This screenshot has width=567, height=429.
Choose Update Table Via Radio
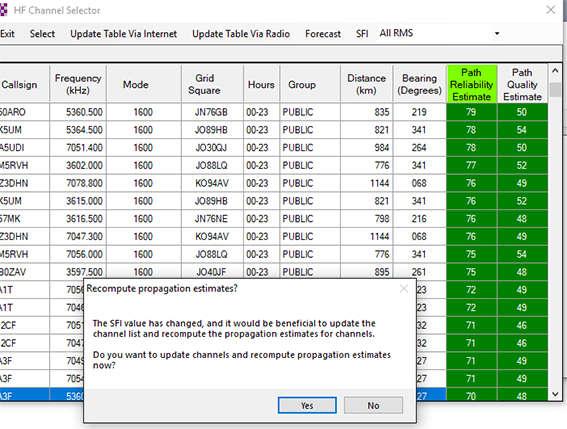click(x=241, y=34)
